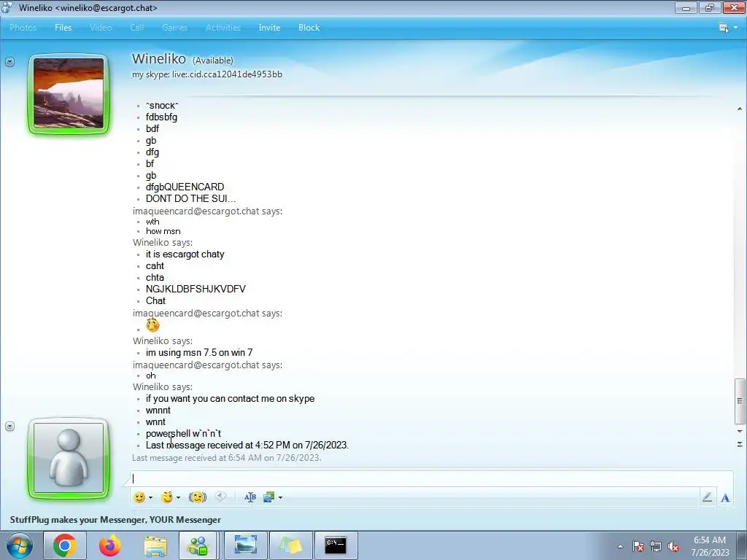Click the bottom resize grip of chat history

[x=740, y=444]
